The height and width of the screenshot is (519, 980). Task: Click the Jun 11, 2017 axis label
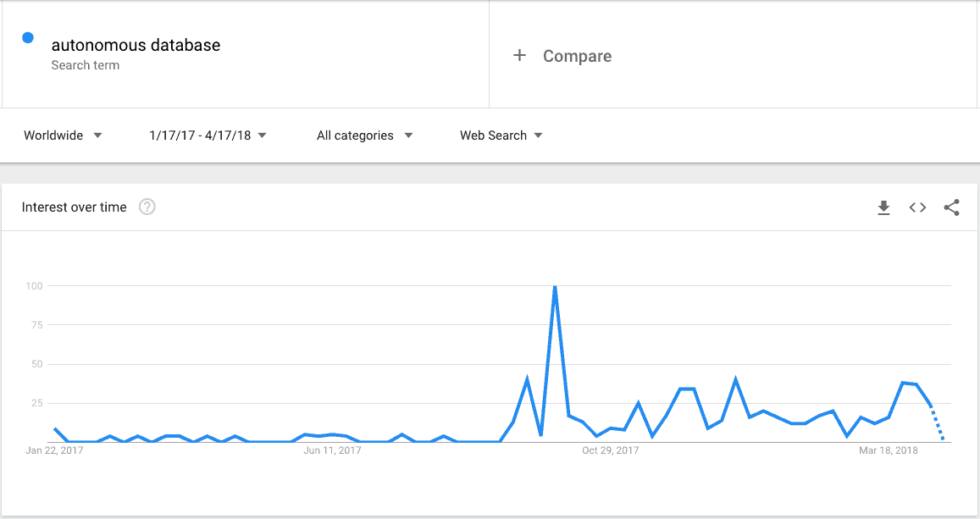click(x=333, y=450)
